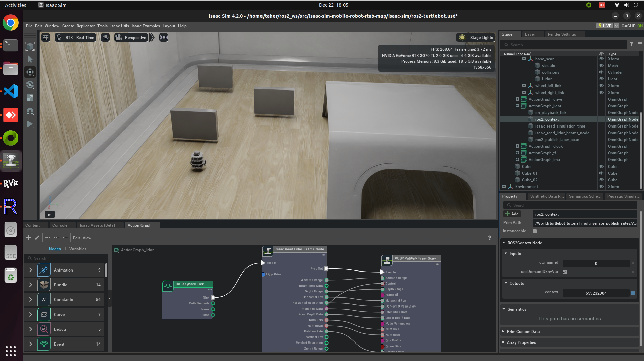Hide the visuals mesh prim
Image resolution: width=644 pixels, height=361 pixels.
click(601, 65)
